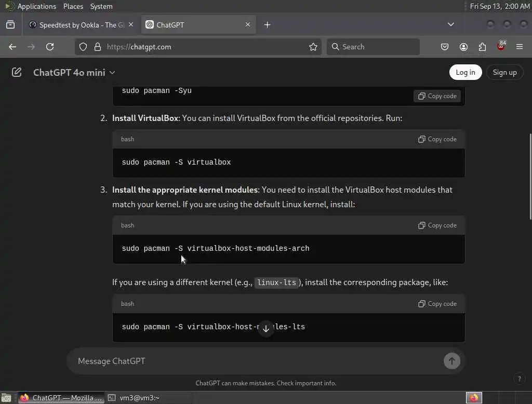Go forward one page
The height and width of the screenshot is (404, 532).
tap(31, 47)
